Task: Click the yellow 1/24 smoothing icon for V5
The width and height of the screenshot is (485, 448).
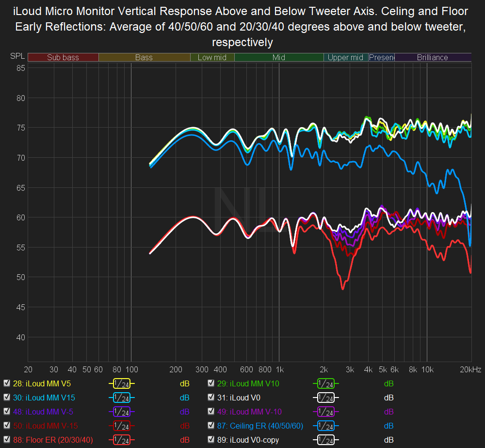Action: coord(122,383)
